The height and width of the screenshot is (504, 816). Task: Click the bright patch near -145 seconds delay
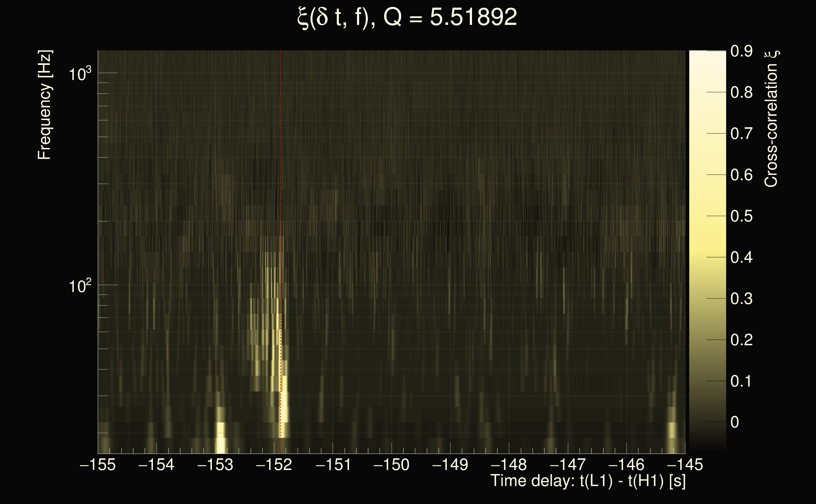point(672,430)
